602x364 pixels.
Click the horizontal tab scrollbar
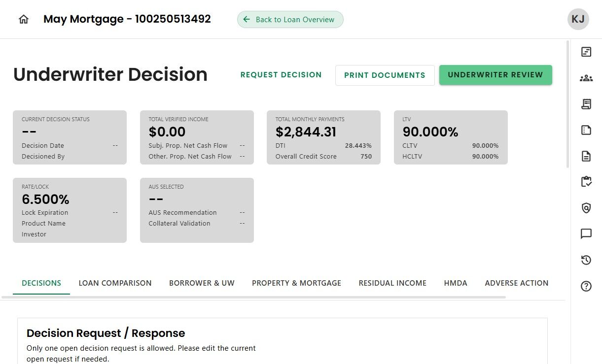coord(254,297)
